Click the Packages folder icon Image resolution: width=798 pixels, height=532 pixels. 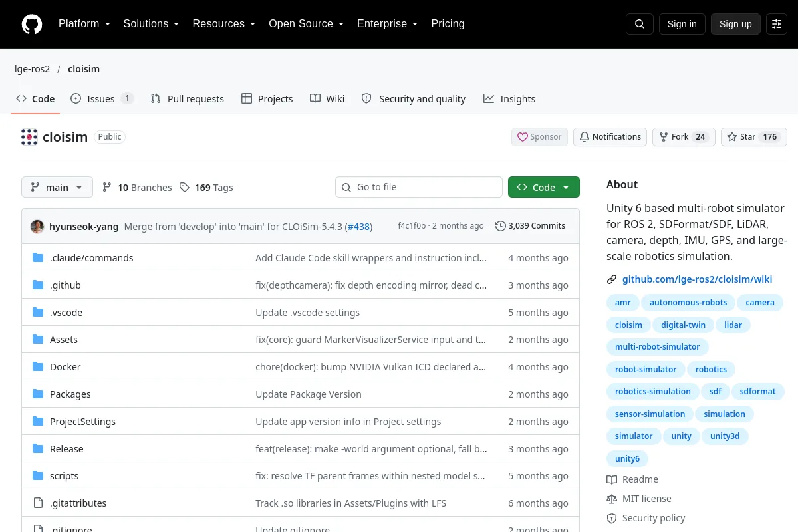click(x=38, y=394)
